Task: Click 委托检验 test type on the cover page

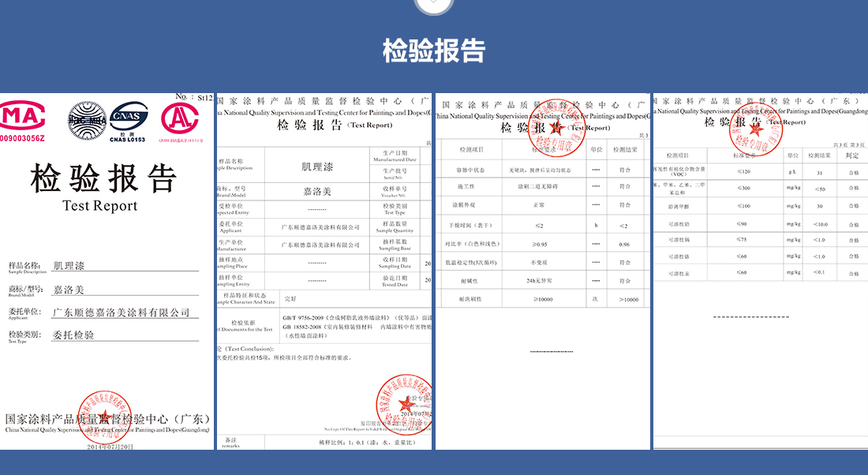Action: click(x=73, y=335)
